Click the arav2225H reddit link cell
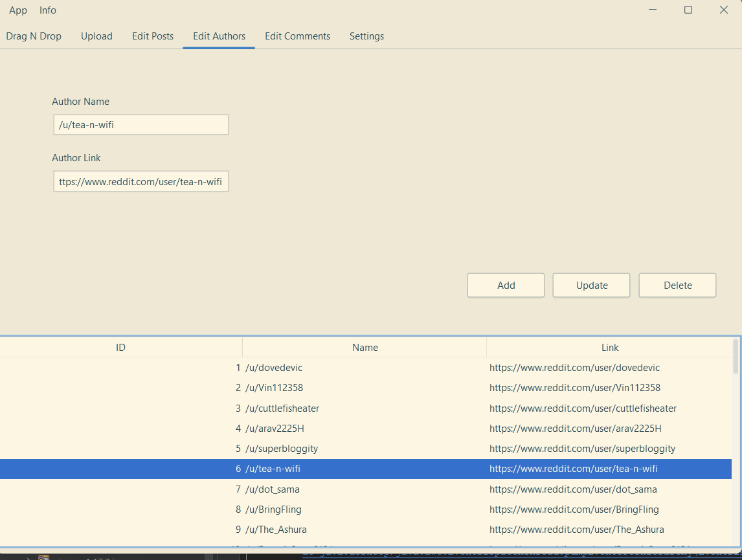Viewport: 742px width, 560px height. pyautogui.click(x=609, y=429)
